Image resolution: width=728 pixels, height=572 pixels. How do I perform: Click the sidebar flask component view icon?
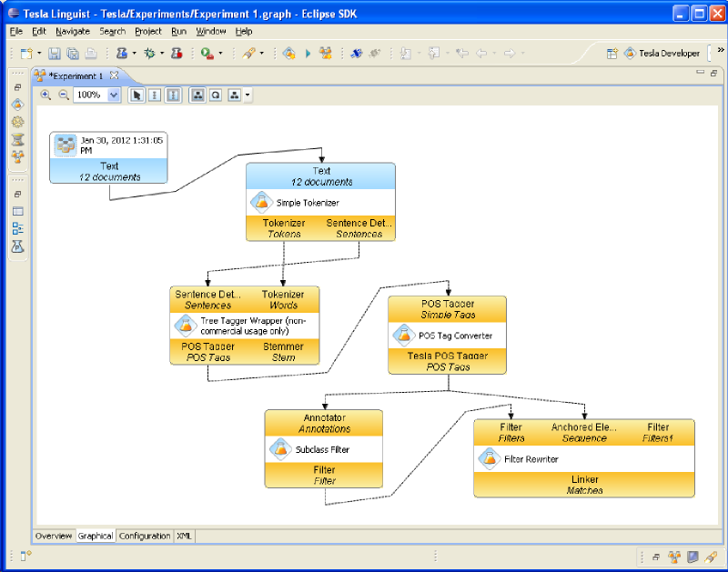click(17, 105)
